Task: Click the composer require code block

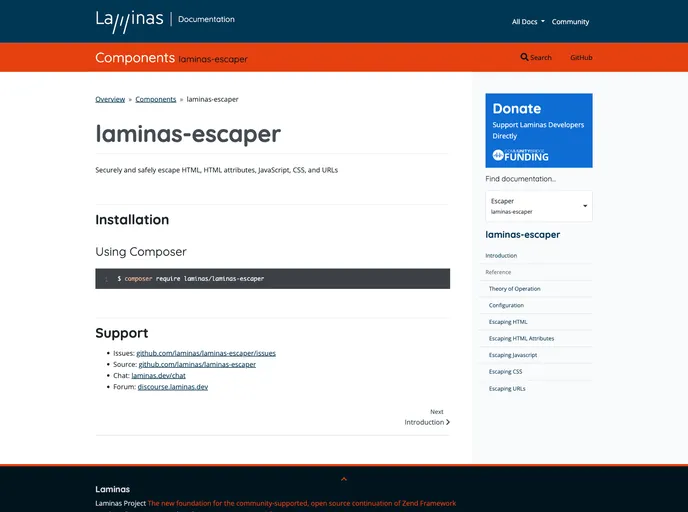Action: click(x=272, y=279)
